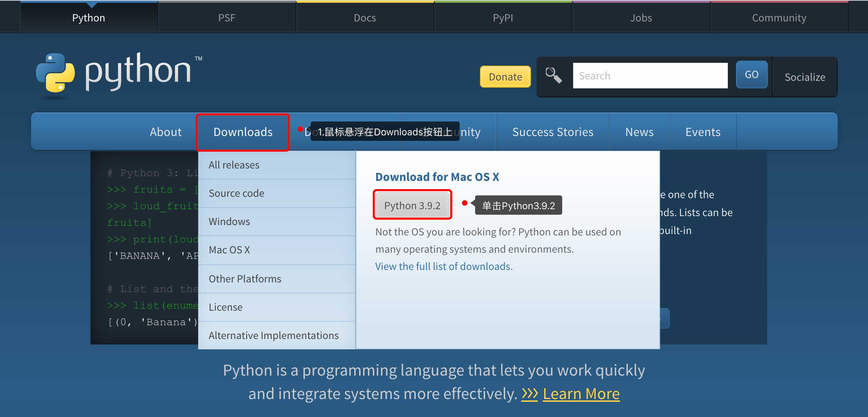This screenshot has height=417, width=868.
Task: Open the About menu
Action: click(165, 132)
